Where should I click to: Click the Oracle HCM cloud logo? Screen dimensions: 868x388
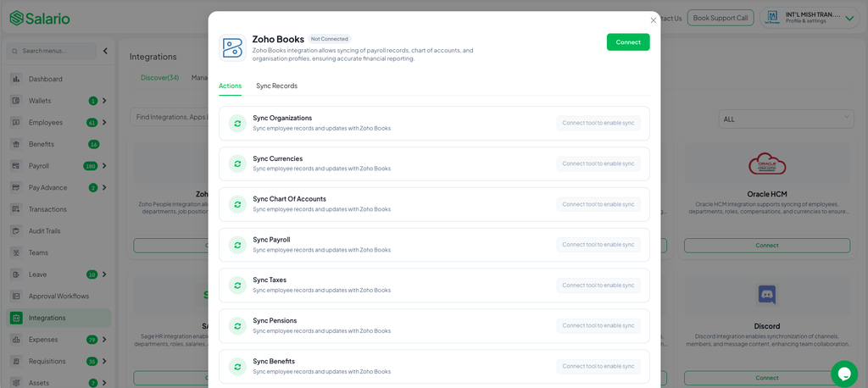pyautogui.click(x=766, y=164)
